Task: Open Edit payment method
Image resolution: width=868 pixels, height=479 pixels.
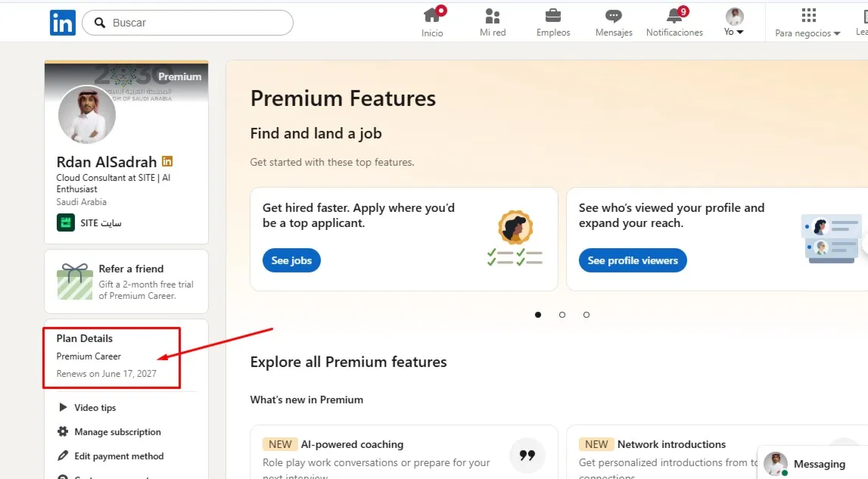Action: click(119, 456)
